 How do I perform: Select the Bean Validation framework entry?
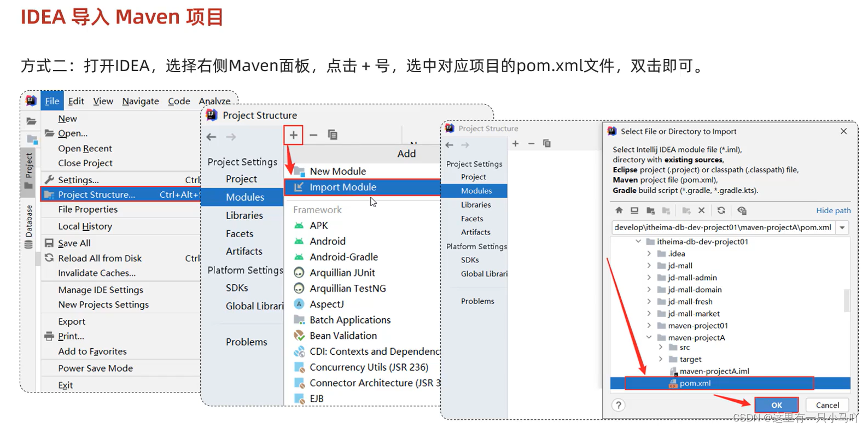point(343,336)
